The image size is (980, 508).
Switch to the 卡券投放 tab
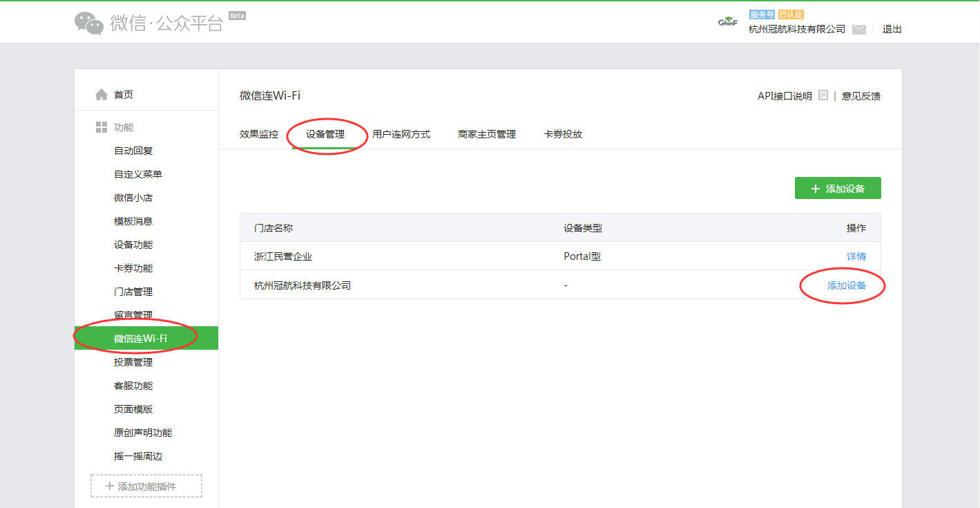click(563, 134)
